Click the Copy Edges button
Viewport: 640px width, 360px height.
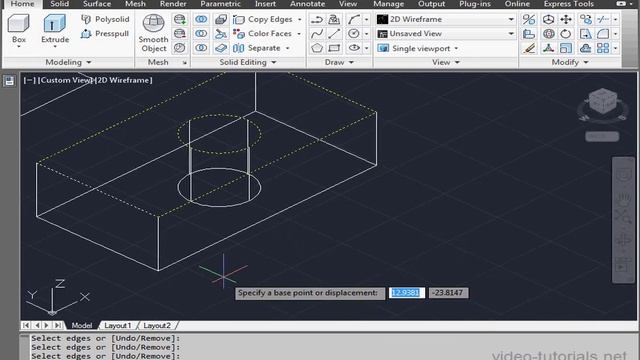263,19
